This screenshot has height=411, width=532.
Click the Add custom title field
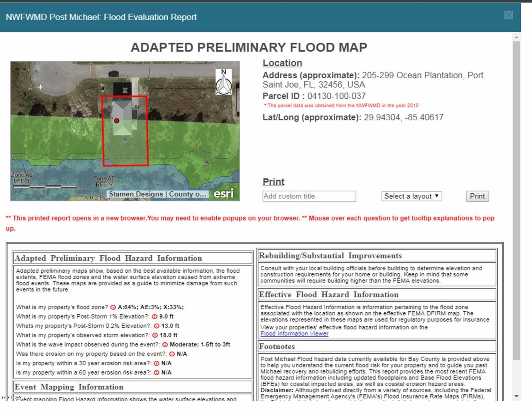pyautogui.click(x=309, y=196)
